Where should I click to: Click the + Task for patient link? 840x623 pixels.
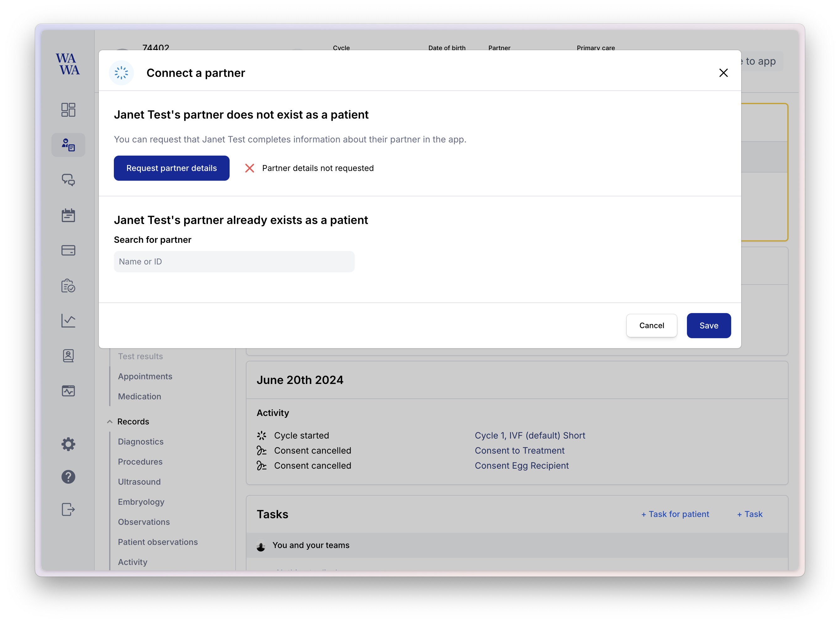(x=675, y=514)
